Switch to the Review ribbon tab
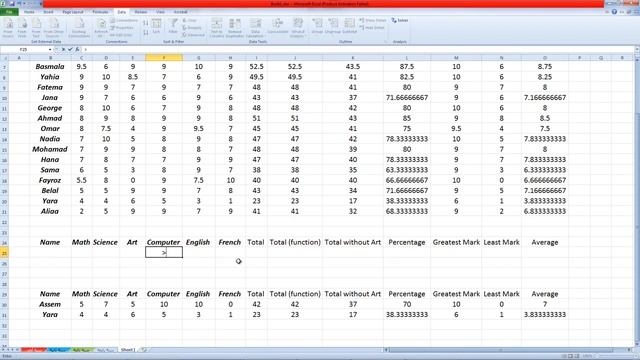 coord(140,12)
